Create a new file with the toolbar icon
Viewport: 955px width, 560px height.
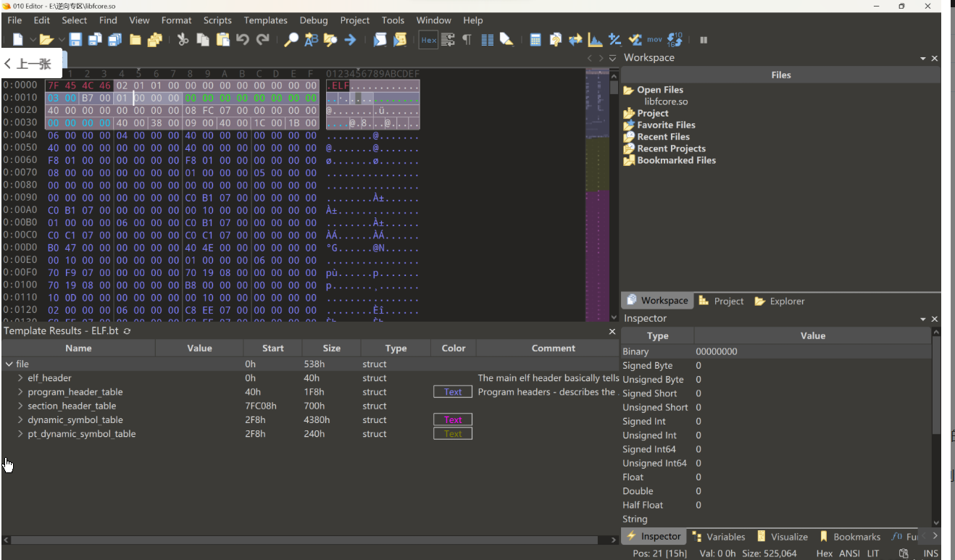pyautogui.click(x=18, y=40)
